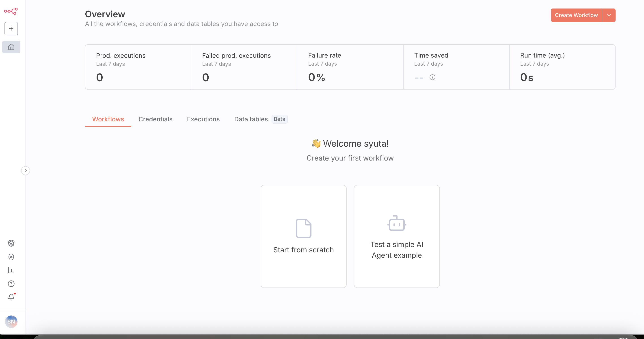Click the Prod. executions stats card
The image size is (644, 339).
click(x=138, y=67)
